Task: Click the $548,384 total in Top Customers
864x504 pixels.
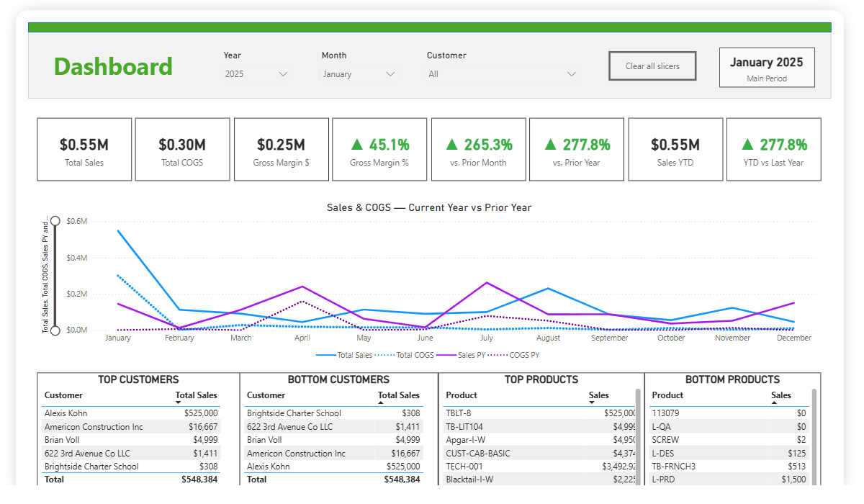Action: pos(199,480)
